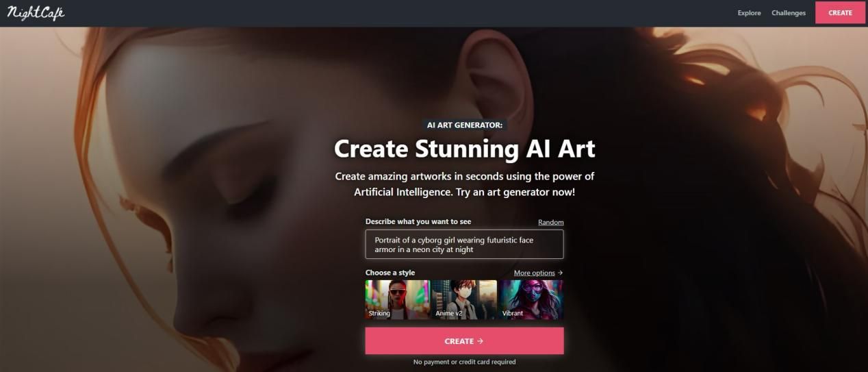Click the arrow icon on CREATE button
The height and width of the screenshot is (372, 868).
click(481, 341)
